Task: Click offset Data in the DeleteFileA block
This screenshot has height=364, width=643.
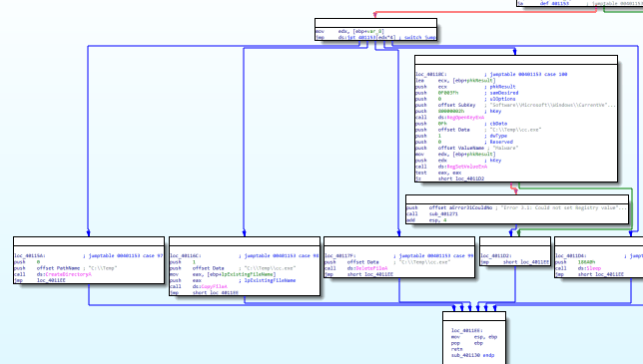Action: click(x=362, y=262)
